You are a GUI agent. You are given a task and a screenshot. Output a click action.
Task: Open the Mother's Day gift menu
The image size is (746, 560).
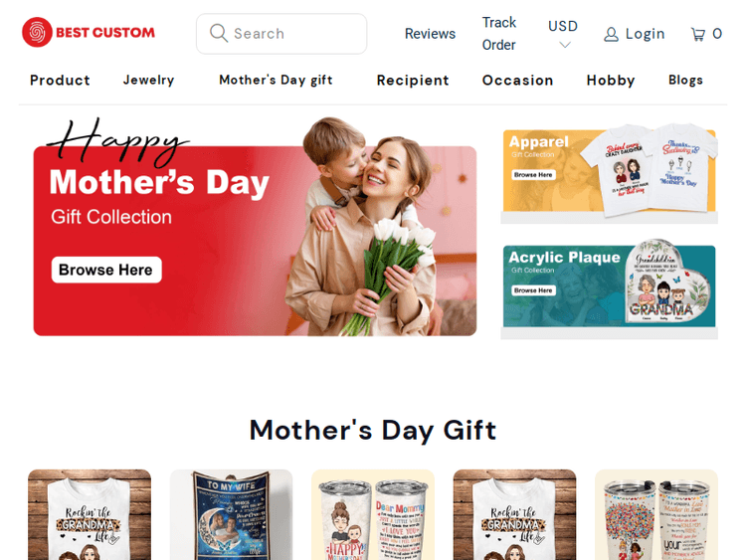(x=276, y=80)
